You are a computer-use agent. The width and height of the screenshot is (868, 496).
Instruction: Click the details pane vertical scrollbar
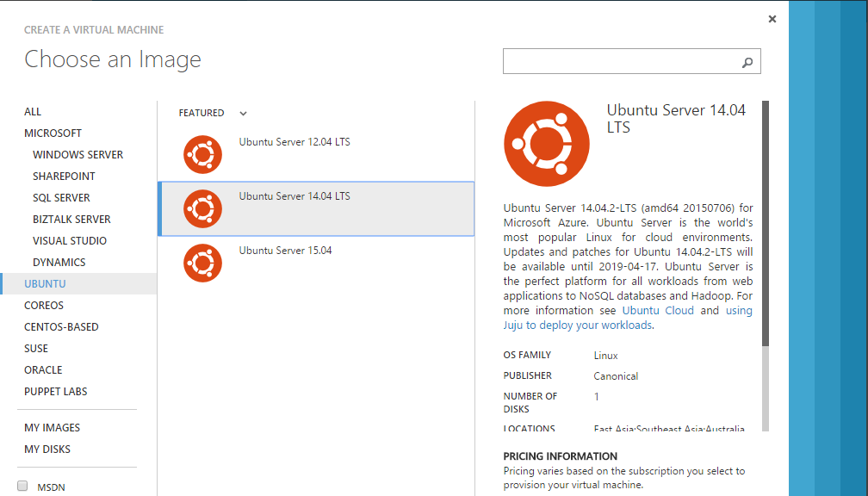tap(766, 224)
